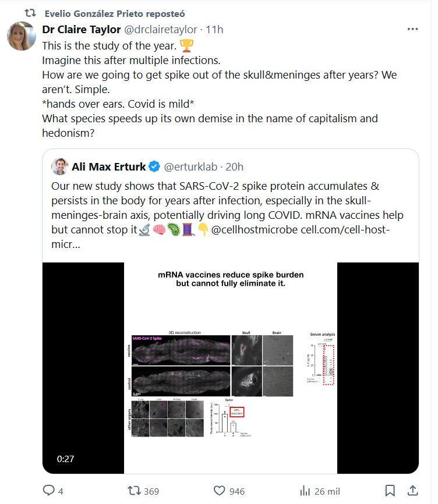The width and height of the screenshot is (438, 504).
Task: Click the 0:27 video duration badge
Action: click(65, 459)
